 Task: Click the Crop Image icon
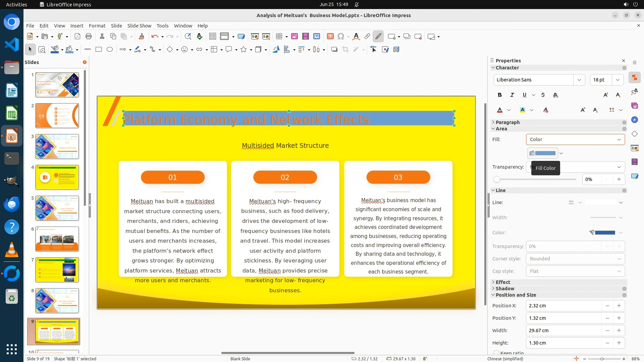[345, 50]
